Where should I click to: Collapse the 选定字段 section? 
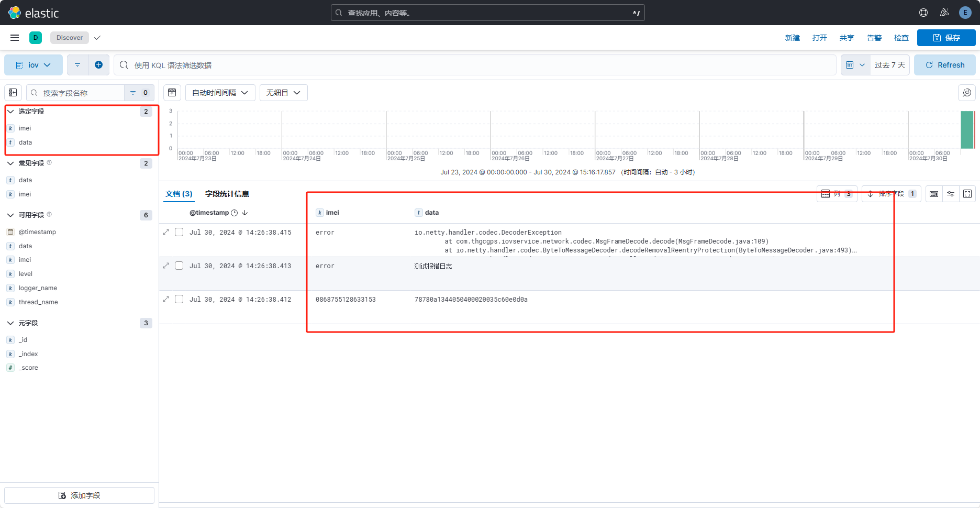point(10,112)
